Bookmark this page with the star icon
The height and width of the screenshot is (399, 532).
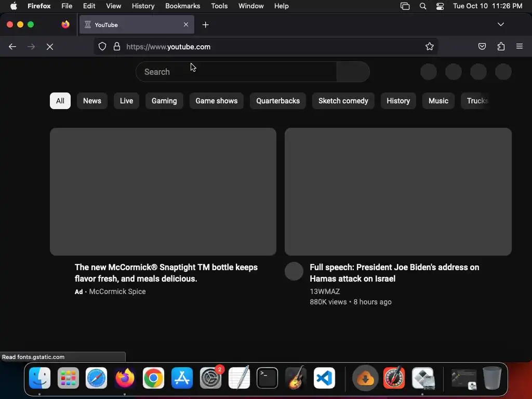(430, 46)
